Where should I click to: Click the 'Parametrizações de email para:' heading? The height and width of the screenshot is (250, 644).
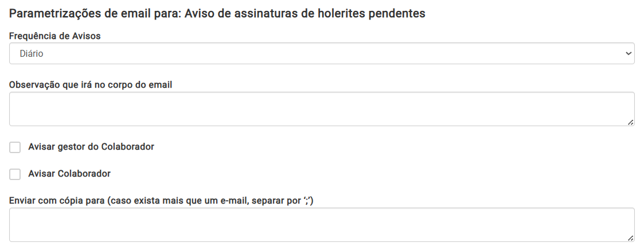tap(95, 13)
